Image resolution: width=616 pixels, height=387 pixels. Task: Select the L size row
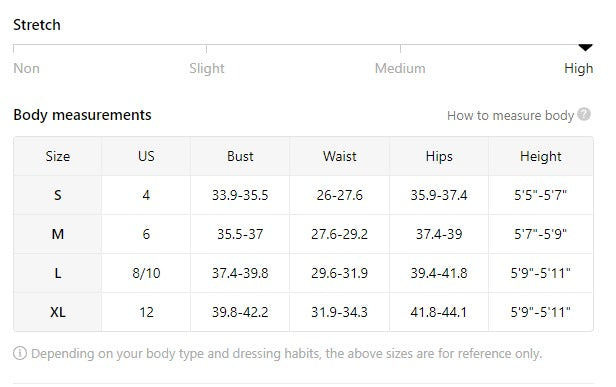tap(303, 273)
